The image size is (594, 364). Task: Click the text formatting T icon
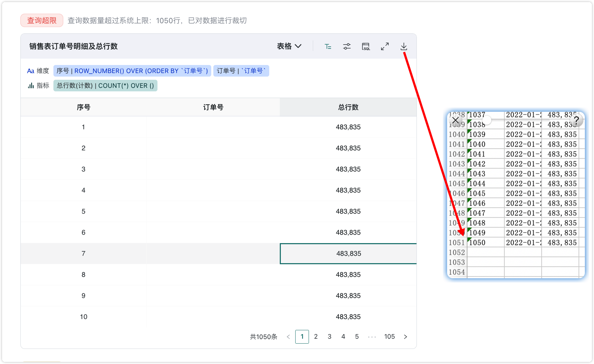click(x=328, y=46)
